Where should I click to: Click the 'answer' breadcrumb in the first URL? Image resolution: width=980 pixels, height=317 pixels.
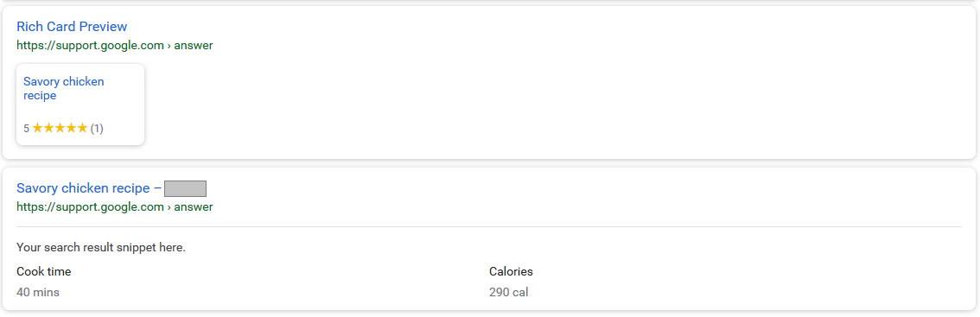[193, 46]
